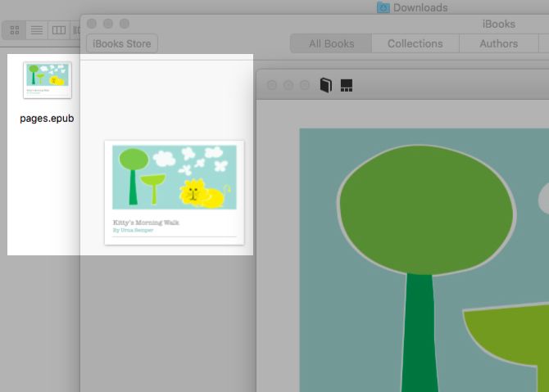Switch Finder to list view
Image resolution: width=549 pixels, height=392 pixels.
[x=37, y=30]
